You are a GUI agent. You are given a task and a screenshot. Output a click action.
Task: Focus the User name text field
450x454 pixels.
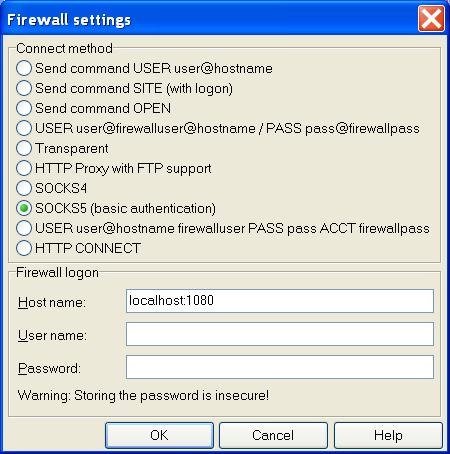pyautogui.click(x=280, y=334)
